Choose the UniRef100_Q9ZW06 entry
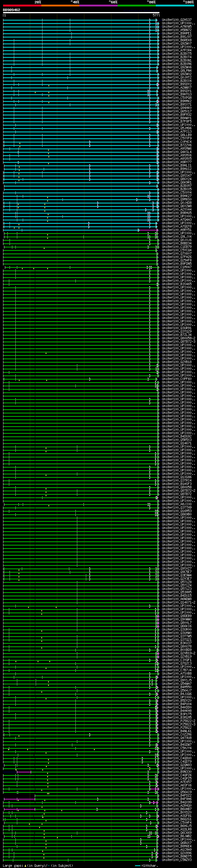 pos(176,67)
